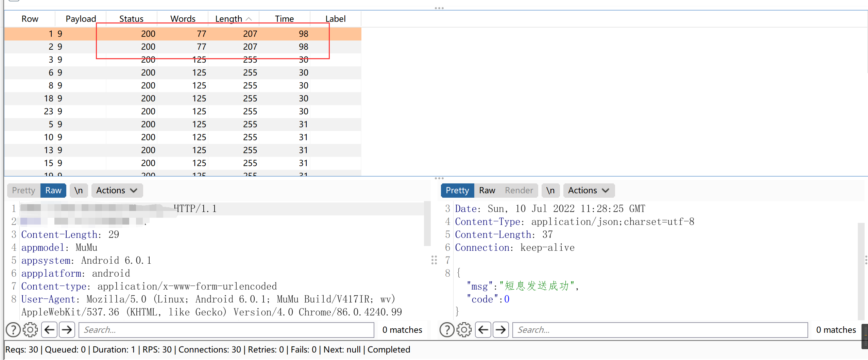Go to previous match in response search
868x360 pixels.
tap(483, 330)
